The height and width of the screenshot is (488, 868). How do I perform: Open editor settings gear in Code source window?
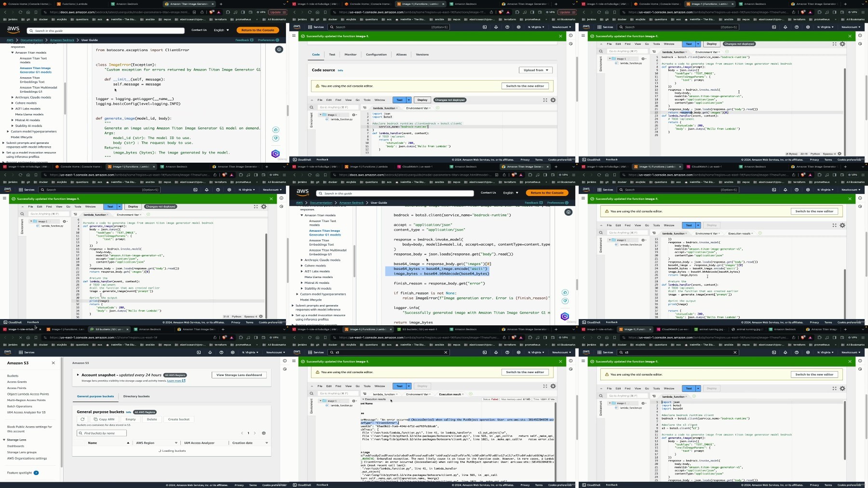coord(553,100)
